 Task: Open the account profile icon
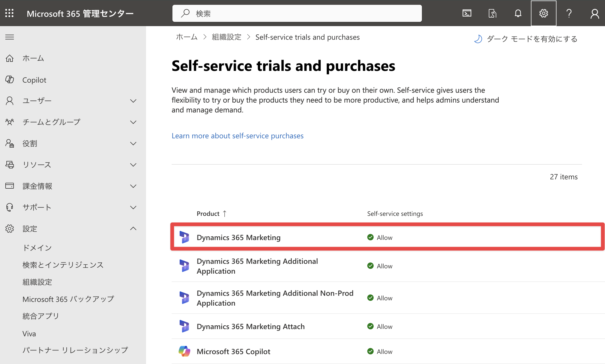[595, 13]
